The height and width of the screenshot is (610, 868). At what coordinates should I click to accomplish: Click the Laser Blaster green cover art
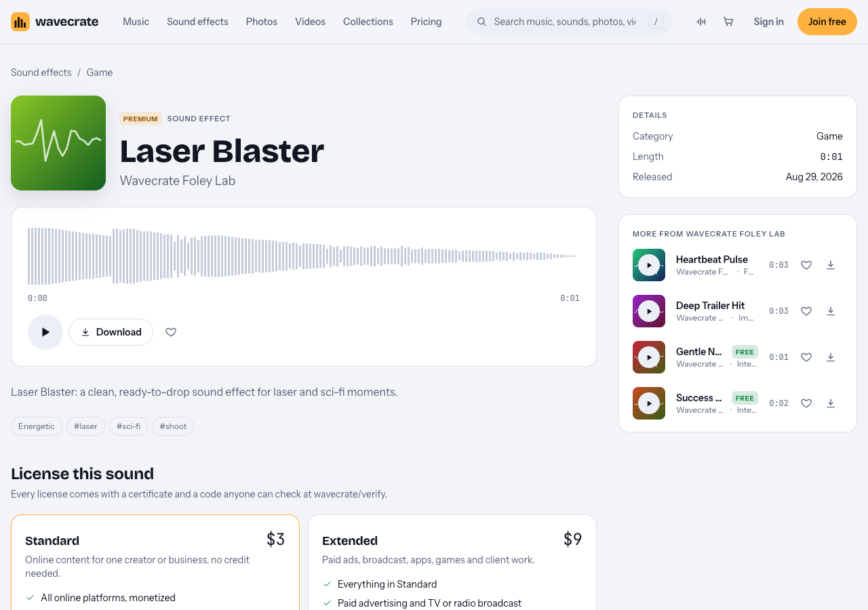58,143
